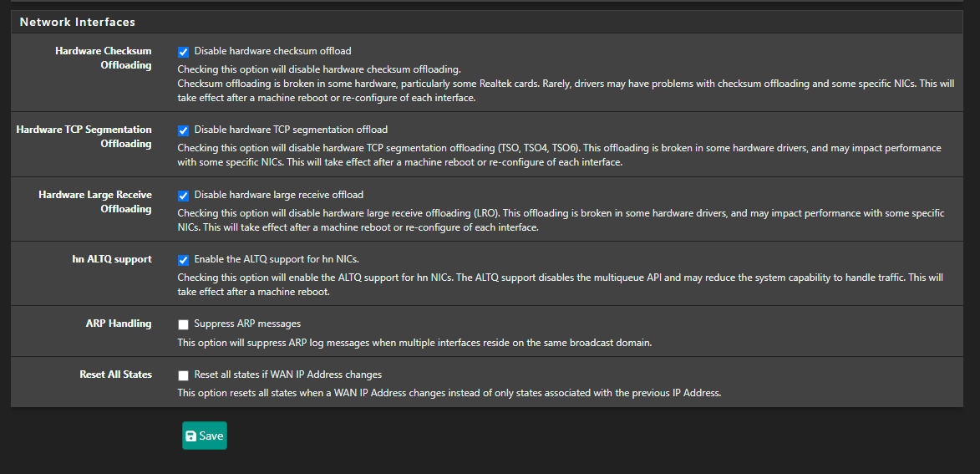The height and width of the screenshot is (474, 980).
Task: Click the floppy disk icon on Save
Action: click(191, 436)
